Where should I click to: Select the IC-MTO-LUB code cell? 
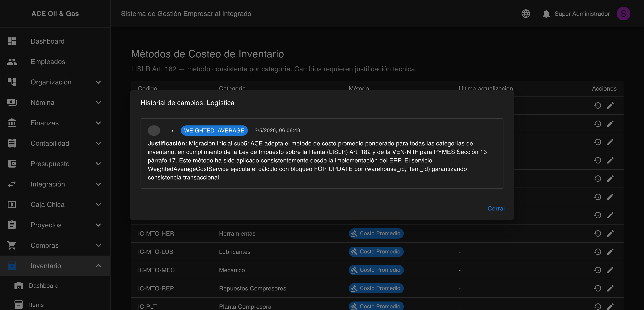click(155, 252)
